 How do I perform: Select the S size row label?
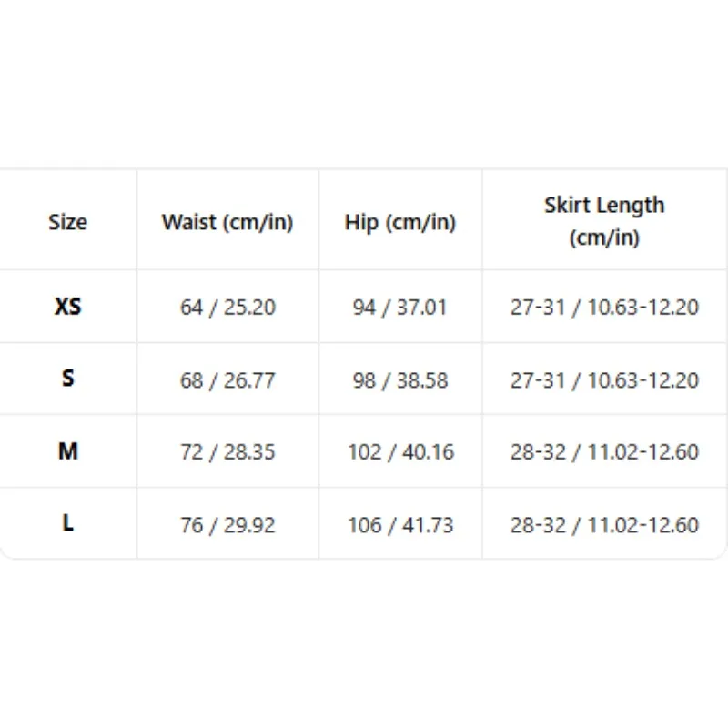(67, 379)
